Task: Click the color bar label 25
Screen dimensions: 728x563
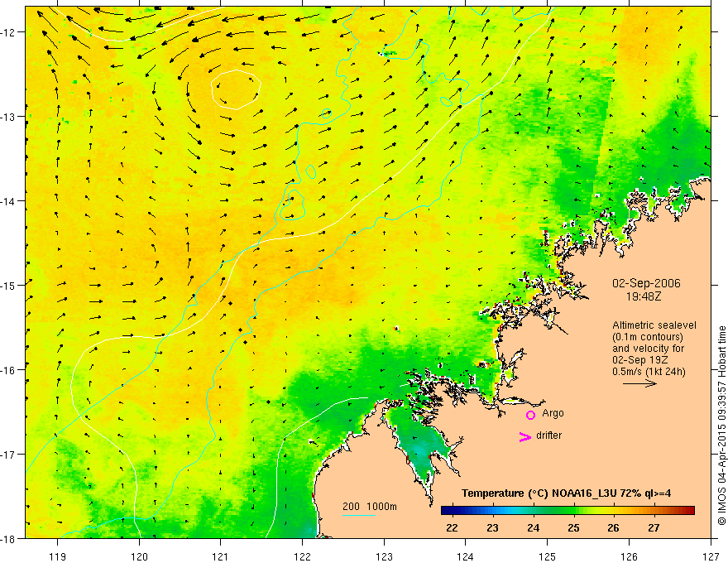Action: coord(573,527)
